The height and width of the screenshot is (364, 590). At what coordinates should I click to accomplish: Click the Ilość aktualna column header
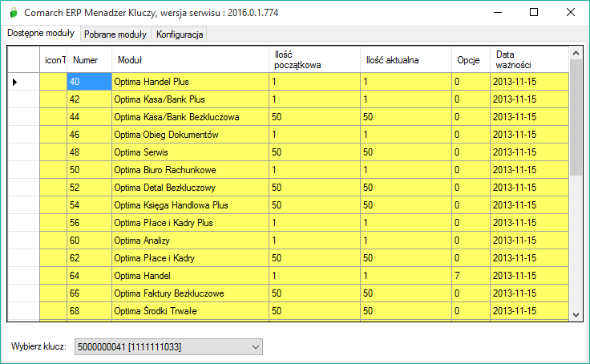point(406,59)
